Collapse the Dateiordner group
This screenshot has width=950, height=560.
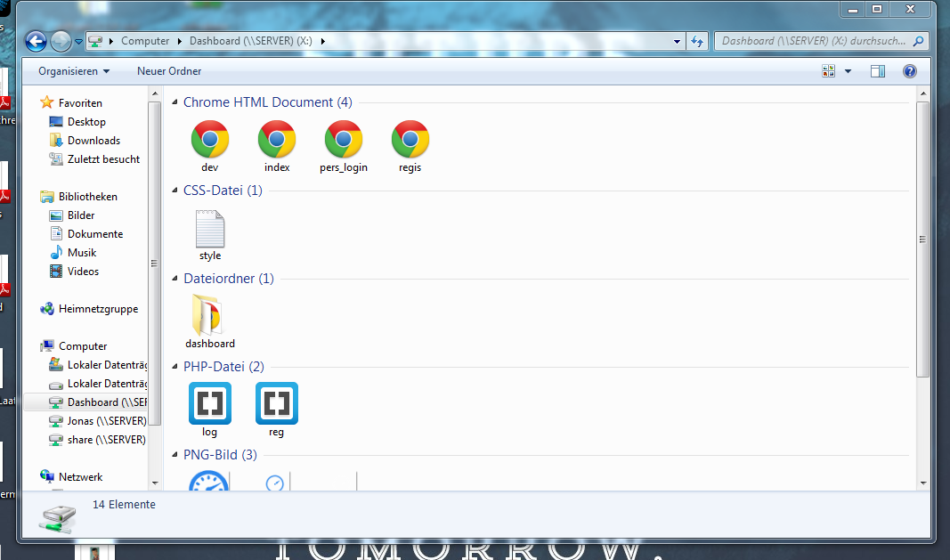pos(175,279)
